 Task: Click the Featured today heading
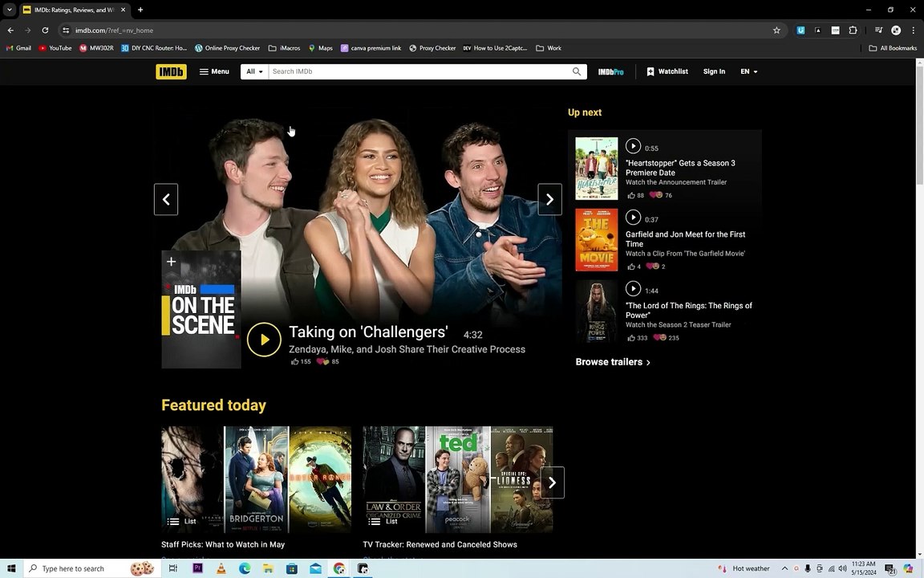pyautogui.click(x=213, y=405)
